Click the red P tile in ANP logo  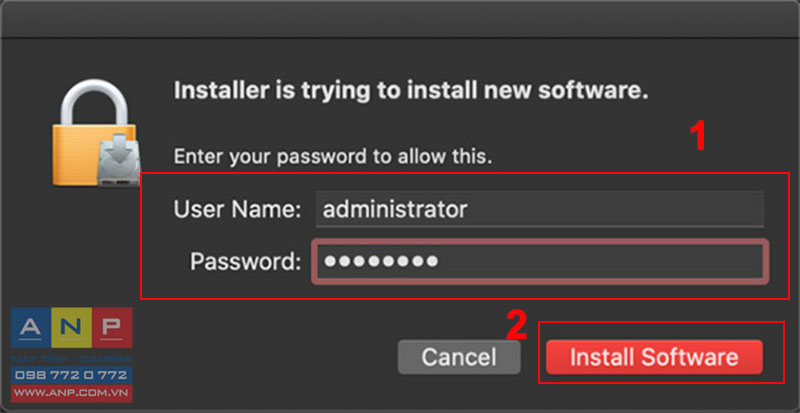112,327
